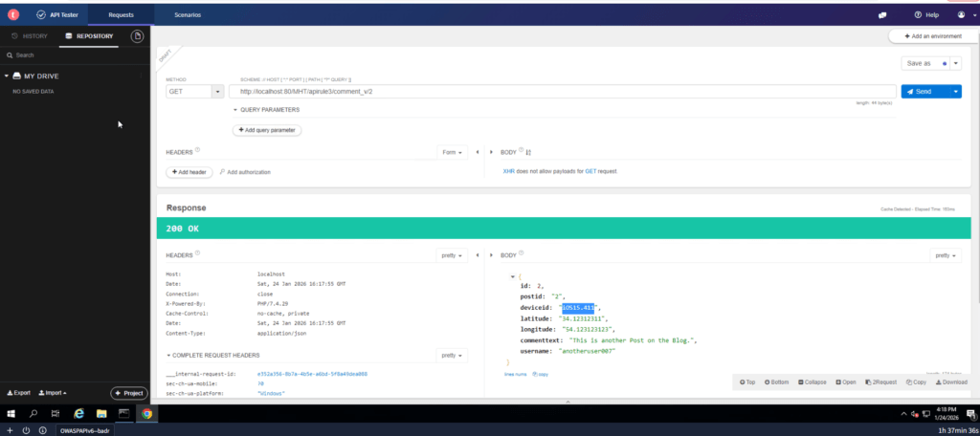Jump to Bottom of response
Image resolution: width=980 pixels, height=436 pixels.
(777, 382)
